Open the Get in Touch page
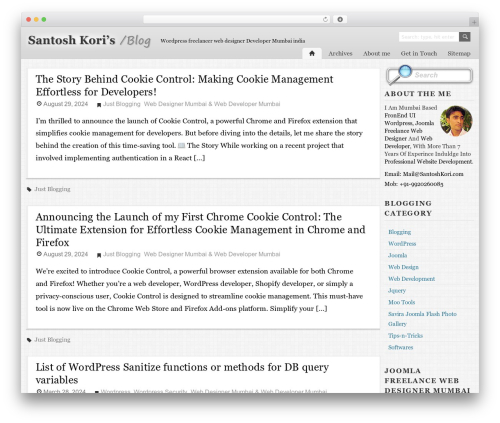 419,53
